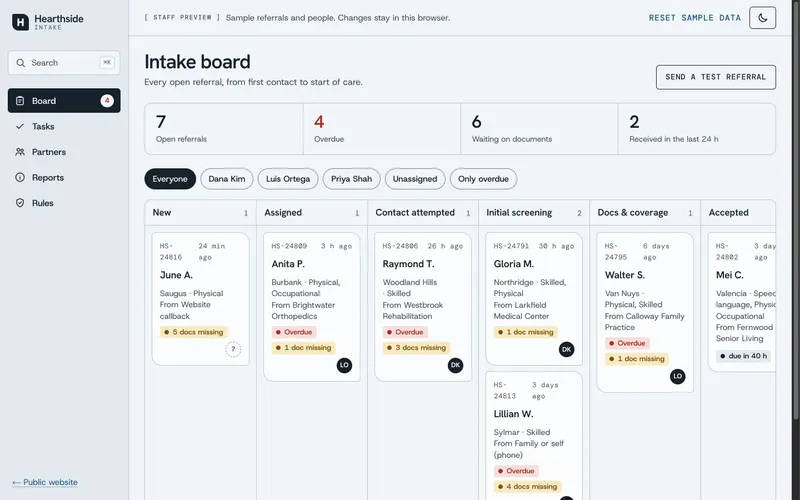
Task: Click the Board clipboard icon
Action: (20, 101)
